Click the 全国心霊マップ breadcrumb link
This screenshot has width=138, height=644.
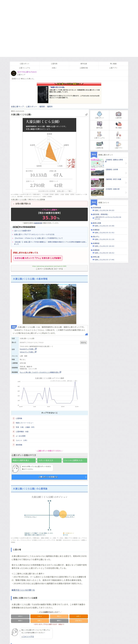pos(17,106)
